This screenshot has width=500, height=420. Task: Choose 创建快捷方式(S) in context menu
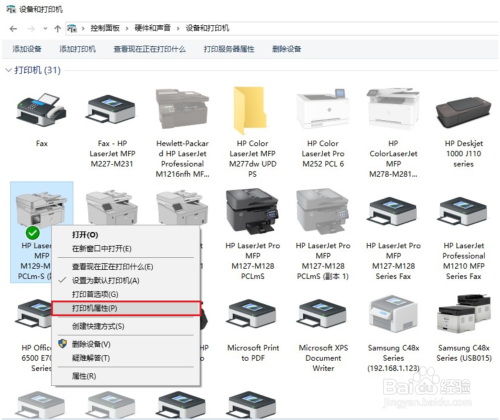(126, 326)
